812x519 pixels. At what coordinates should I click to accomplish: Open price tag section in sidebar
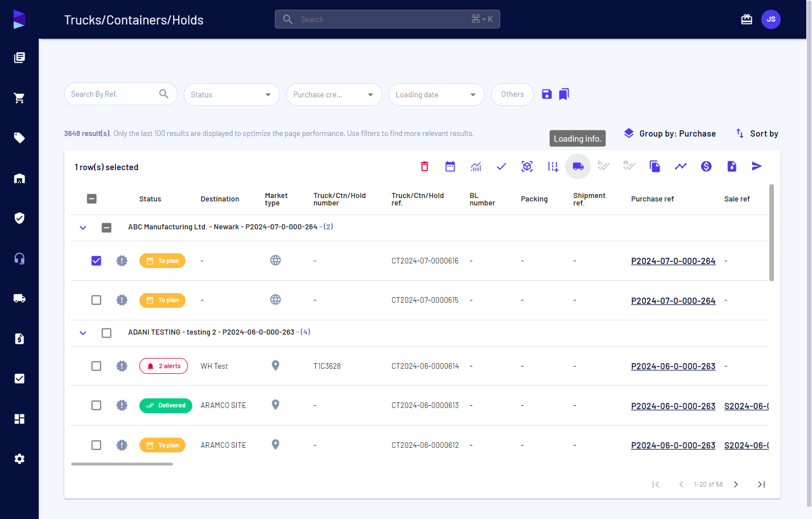19,138
